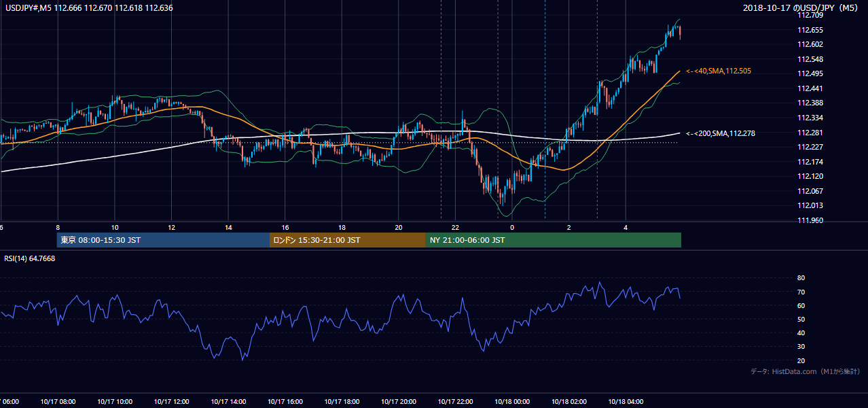This screenshot has width=868, height=408.
Task: Click RSI scale value 20
Action: [801, 360]
